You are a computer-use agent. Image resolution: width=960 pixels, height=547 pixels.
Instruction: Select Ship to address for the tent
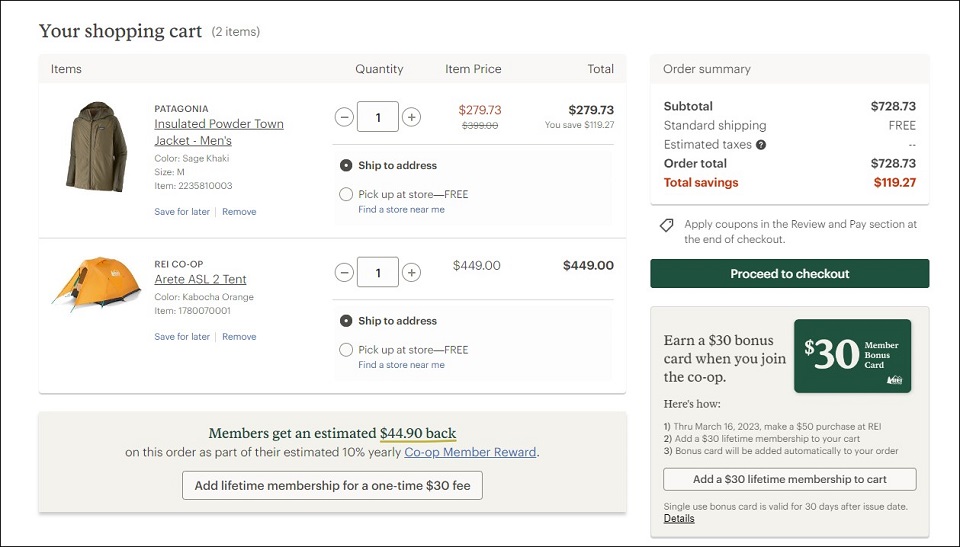click(x=346, y=321)
